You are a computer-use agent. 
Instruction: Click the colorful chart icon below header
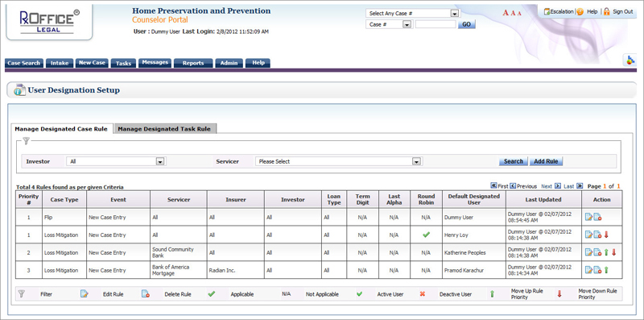coord(630,60)
